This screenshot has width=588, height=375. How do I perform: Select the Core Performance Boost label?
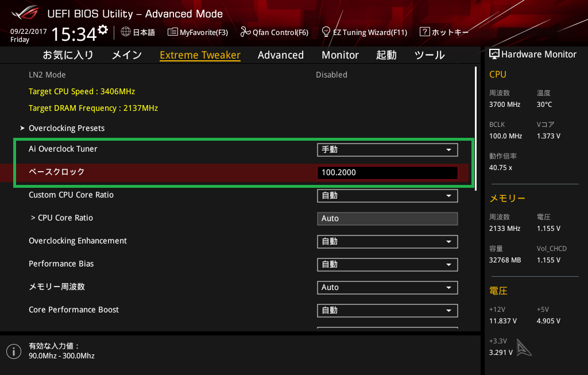click(x=74, y=310)
